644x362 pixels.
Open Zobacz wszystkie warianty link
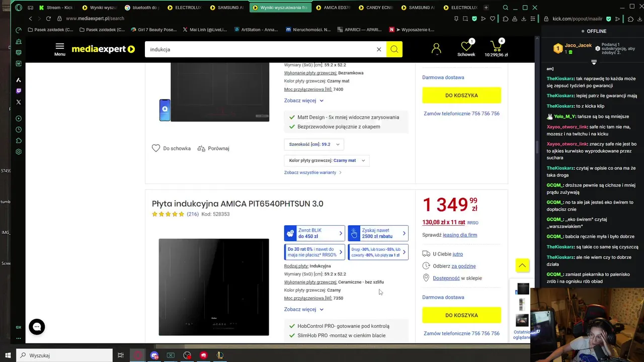click(313, 172)
